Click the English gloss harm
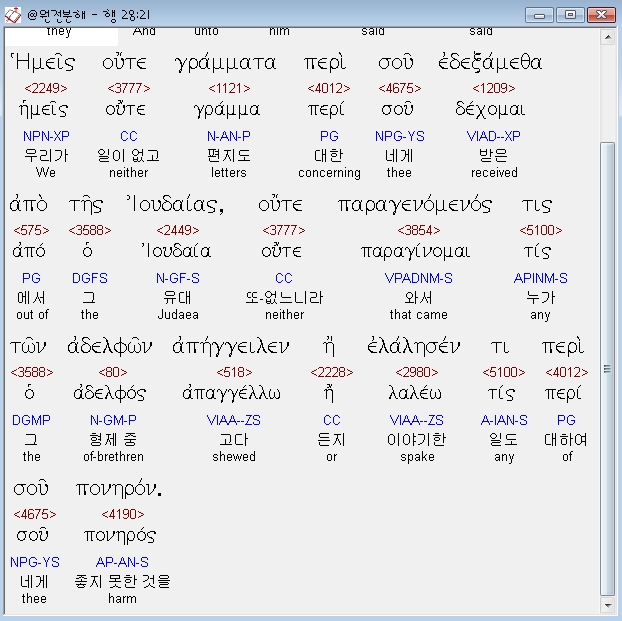 (x=122, y=599)
